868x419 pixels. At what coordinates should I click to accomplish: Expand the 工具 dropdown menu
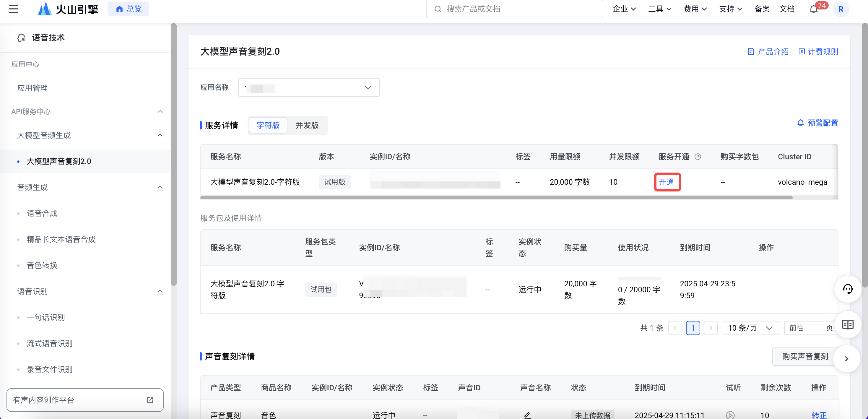660,9
